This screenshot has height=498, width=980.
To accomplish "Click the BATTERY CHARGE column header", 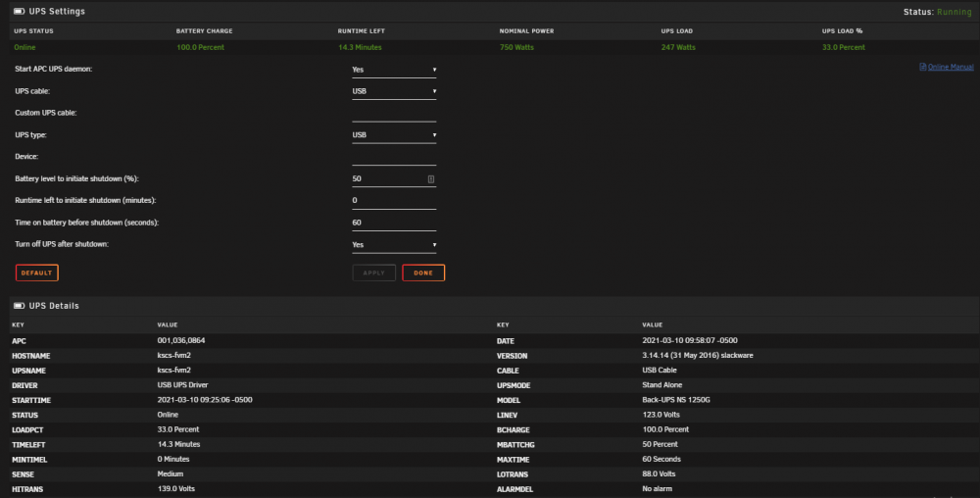I will pos(205,31).
